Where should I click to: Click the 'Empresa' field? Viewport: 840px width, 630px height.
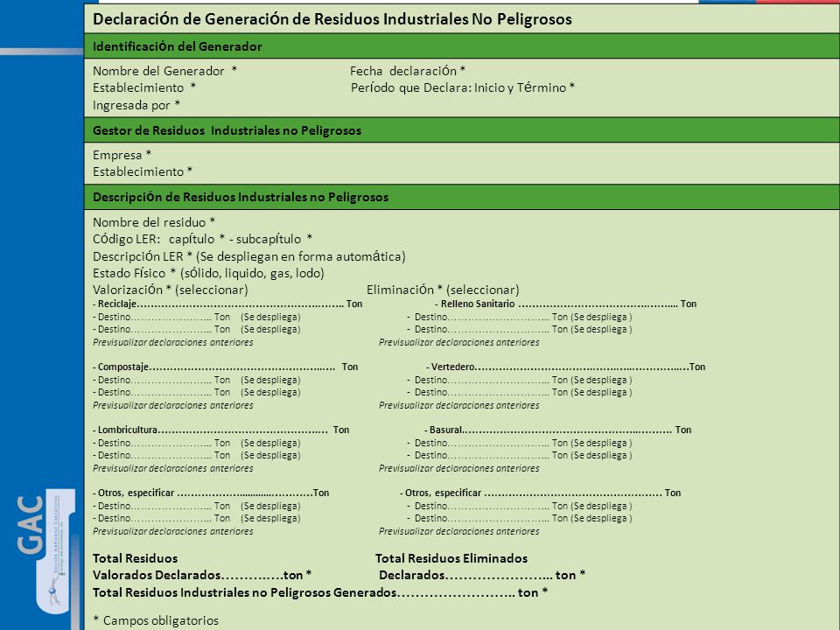pos(122,155)
